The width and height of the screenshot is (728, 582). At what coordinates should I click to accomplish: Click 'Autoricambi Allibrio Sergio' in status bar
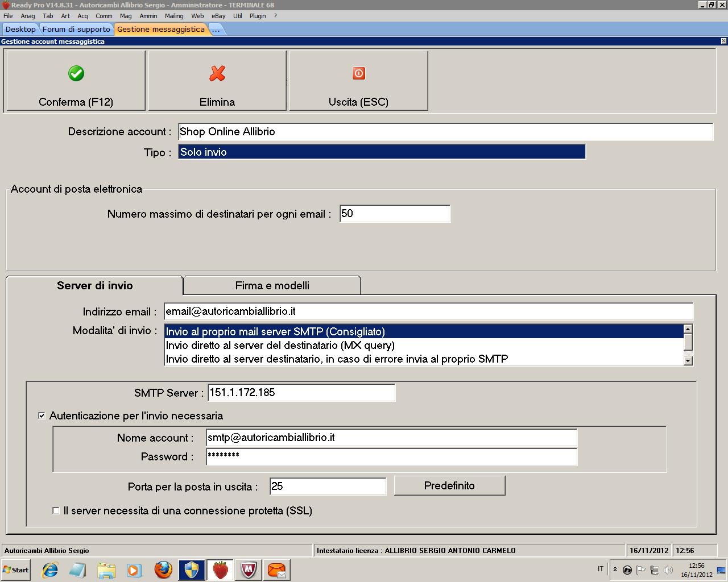[x=47, y=550]
